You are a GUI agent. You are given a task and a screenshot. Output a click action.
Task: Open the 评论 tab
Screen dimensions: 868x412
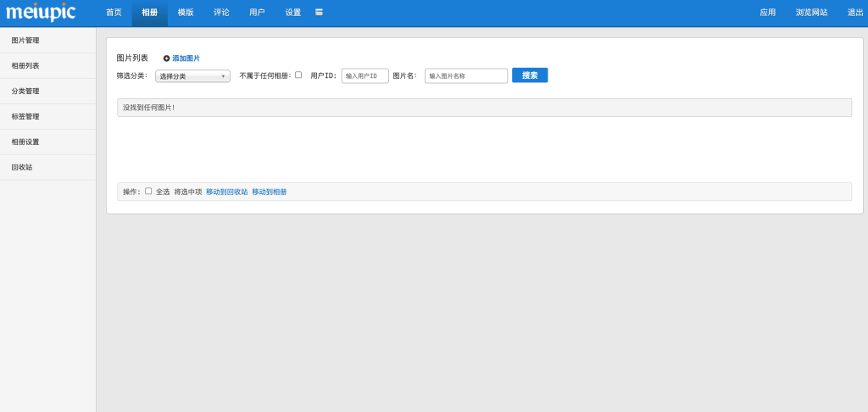221,13
